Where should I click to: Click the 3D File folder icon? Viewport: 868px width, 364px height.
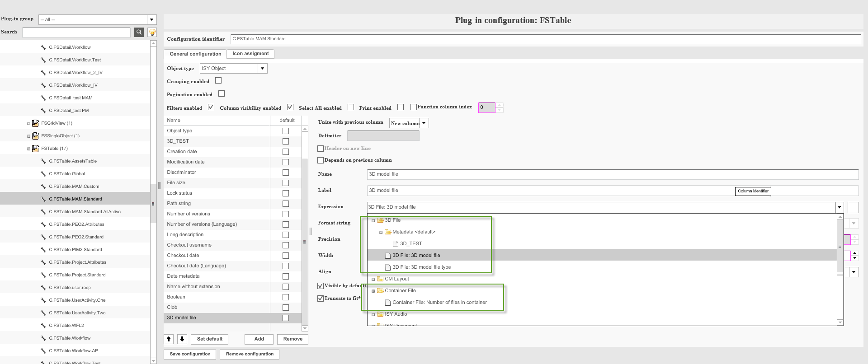(x=380, y=220)
